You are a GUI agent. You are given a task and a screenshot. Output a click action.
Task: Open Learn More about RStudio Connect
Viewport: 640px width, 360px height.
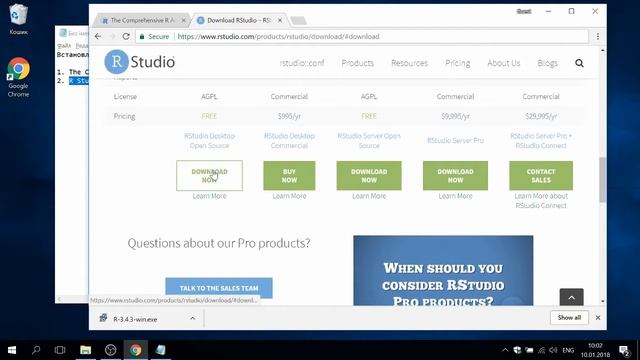[541, 201]
